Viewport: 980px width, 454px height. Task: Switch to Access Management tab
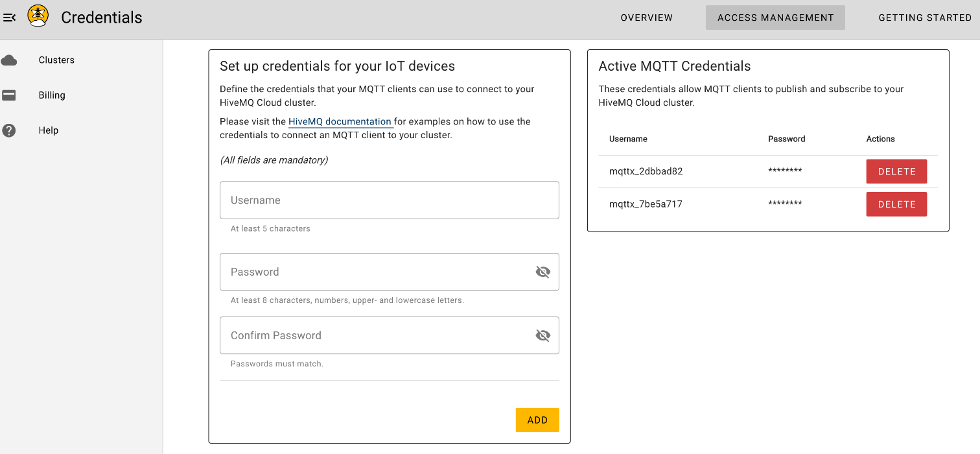[x=775, y=18]
